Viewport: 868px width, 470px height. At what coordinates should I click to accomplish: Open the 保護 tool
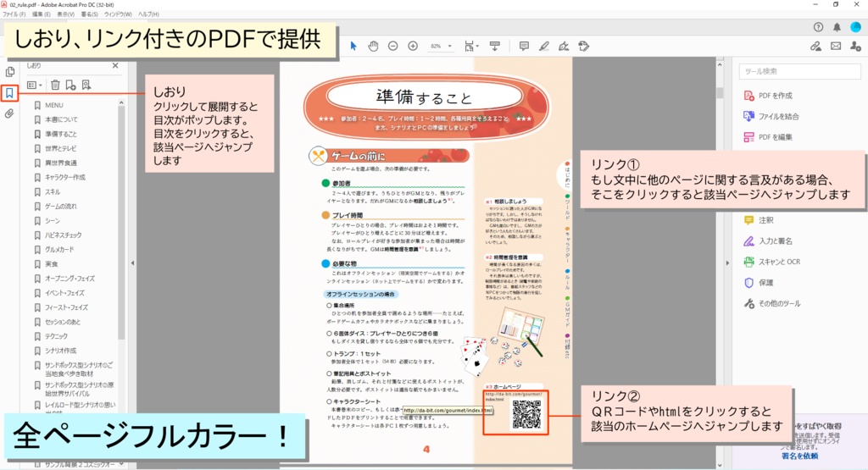(759, 283)
